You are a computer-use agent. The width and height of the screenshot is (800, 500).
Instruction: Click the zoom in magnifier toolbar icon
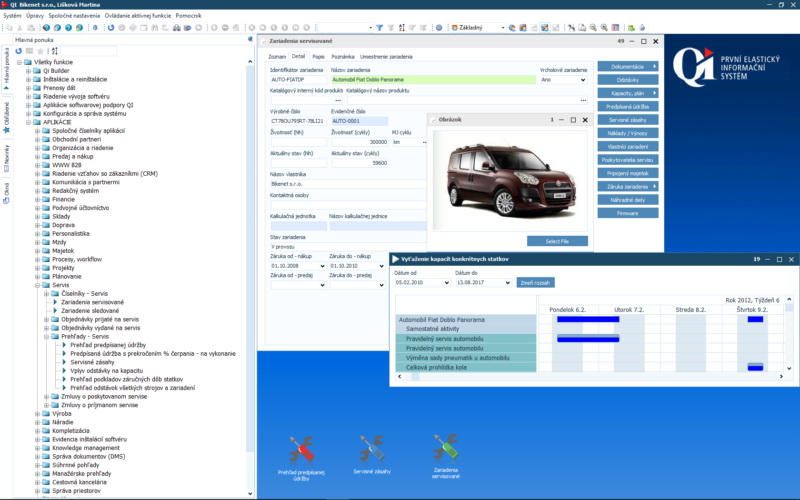point(604,28)
